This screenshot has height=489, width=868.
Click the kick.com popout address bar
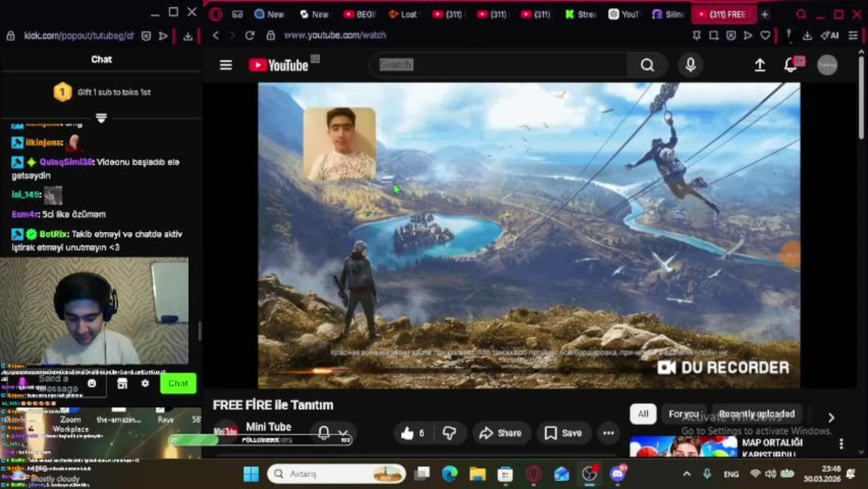point(79,36)
